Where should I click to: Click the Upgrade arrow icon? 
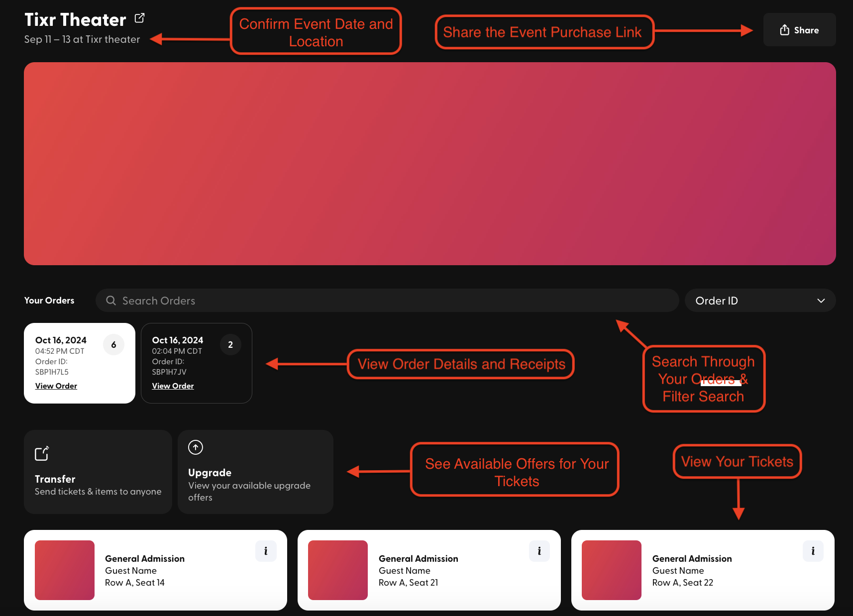tap(196, 447)
